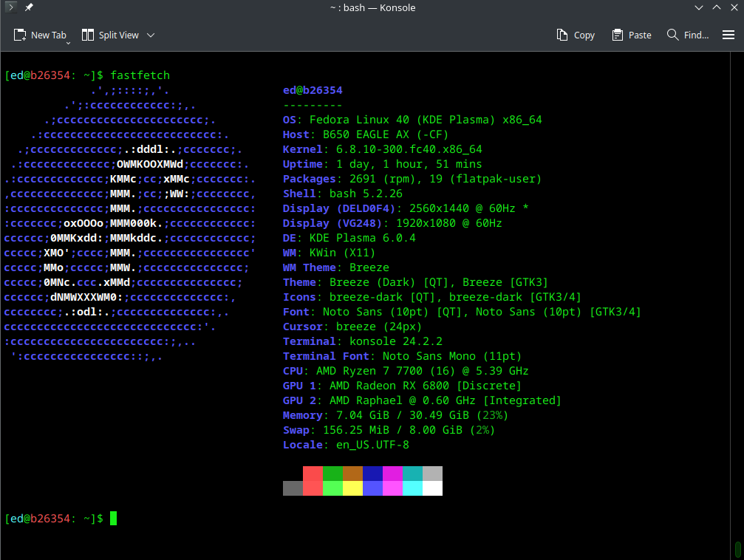
Task: Click the bright green color block
Action: [332, 488]
